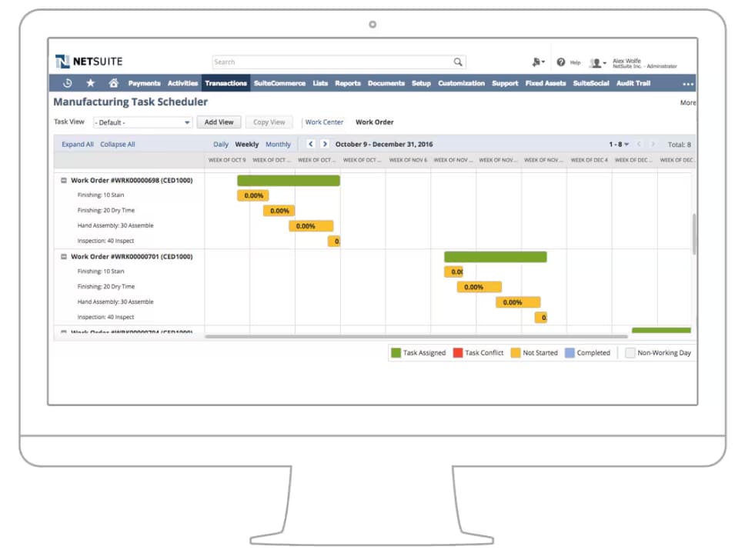Click the Task Assigned green legend swatch
Image resolution: width=745 pixels, height=560 pixels.
point(396,353)
